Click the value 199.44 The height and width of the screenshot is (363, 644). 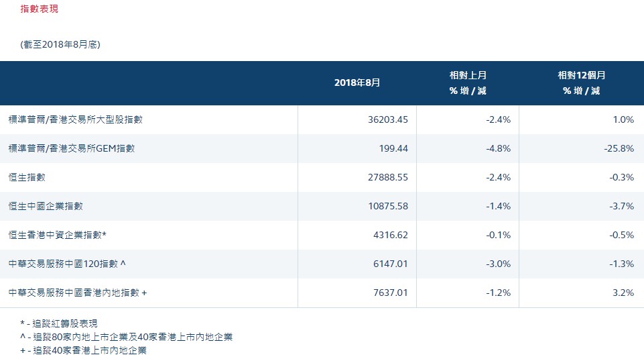coord(393,148)
